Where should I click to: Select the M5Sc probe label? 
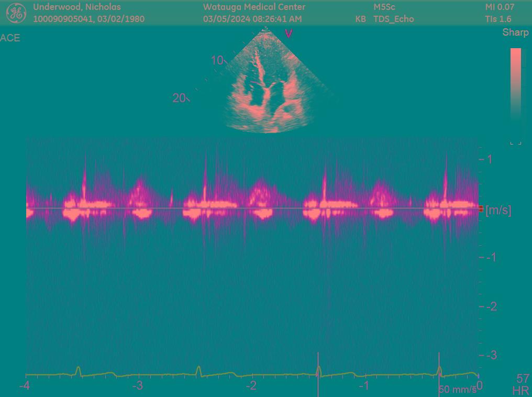pos(384,7)
